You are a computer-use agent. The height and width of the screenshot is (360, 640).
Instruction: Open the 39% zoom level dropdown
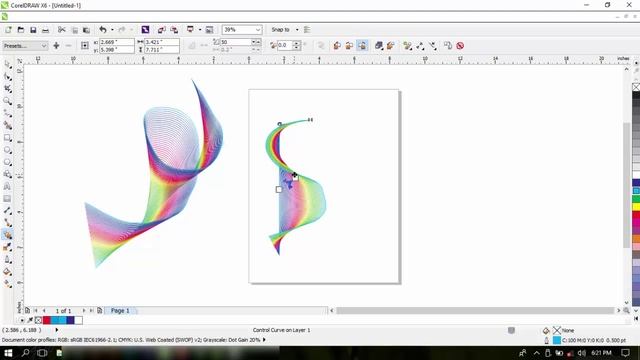258,30
